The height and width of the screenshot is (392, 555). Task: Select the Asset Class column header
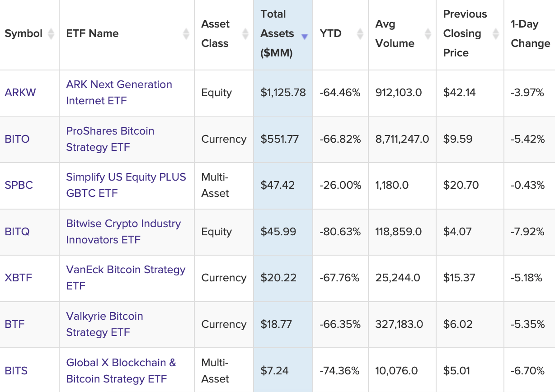[x=216, y=33]
